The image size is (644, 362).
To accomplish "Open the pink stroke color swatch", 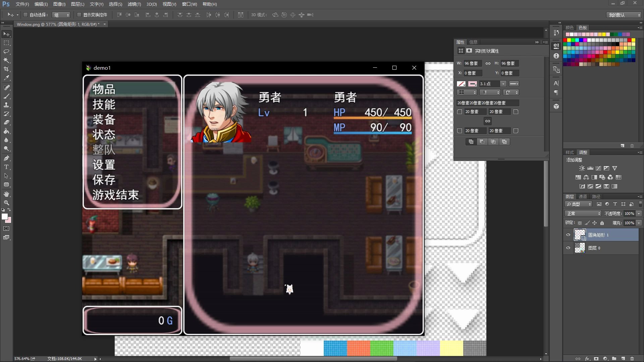I will [473, 84].
